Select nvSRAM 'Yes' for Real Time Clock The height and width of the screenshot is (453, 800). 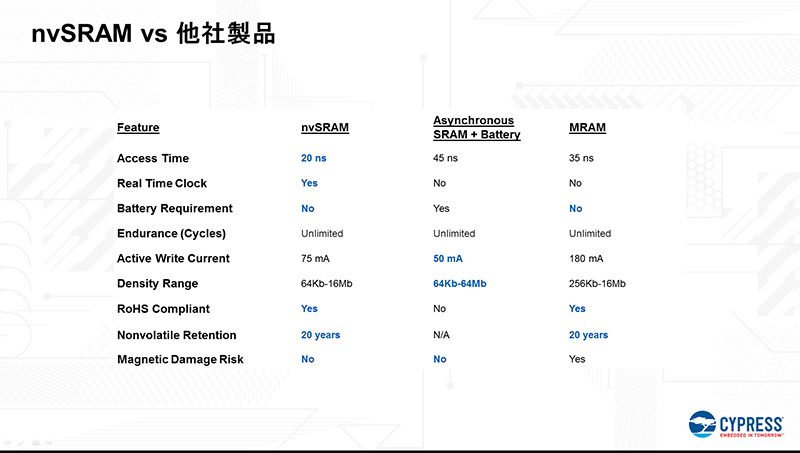coord(309,183)
